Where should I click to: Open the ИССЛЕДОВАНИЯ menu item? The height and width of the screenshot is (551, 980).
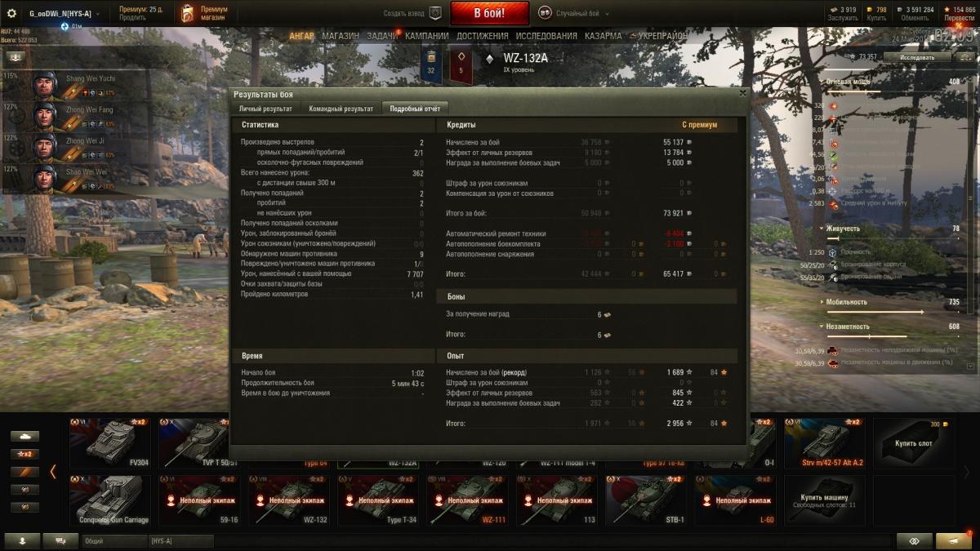pyautogui.click(x=546, y=36)
